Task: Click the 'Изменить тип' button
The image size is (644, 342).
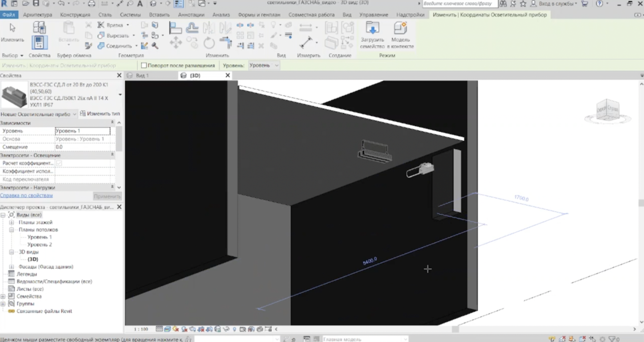Action: pyautogui.click(x=100, y=114)
